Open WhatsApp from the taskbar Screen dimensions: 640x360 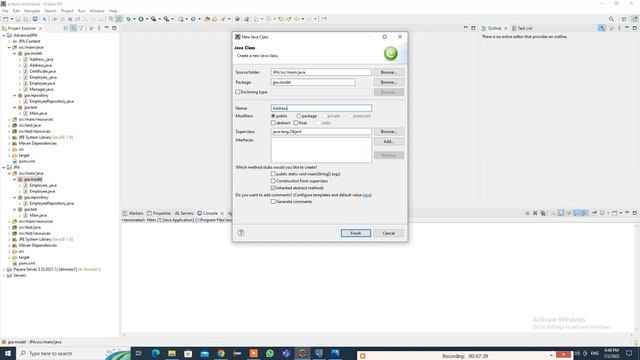coord(270,353)
